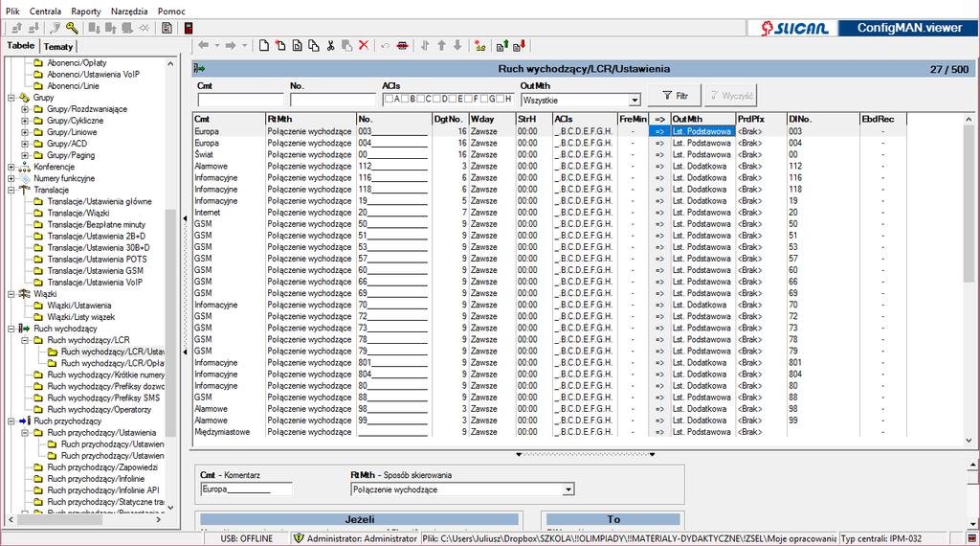Collapse the Ruch przychodzący tree node

11,421
